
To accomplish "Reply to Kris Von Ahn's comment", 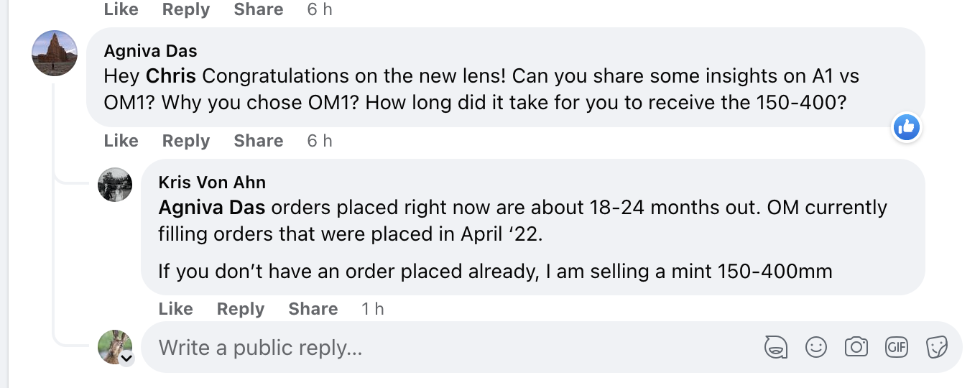I will (240, 309).
